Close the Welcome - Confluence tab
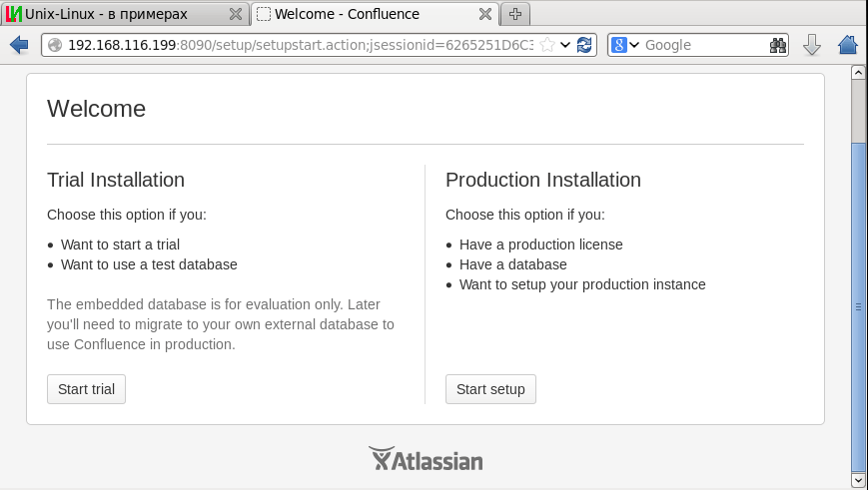868x490 pixels. tap(484, 14)
